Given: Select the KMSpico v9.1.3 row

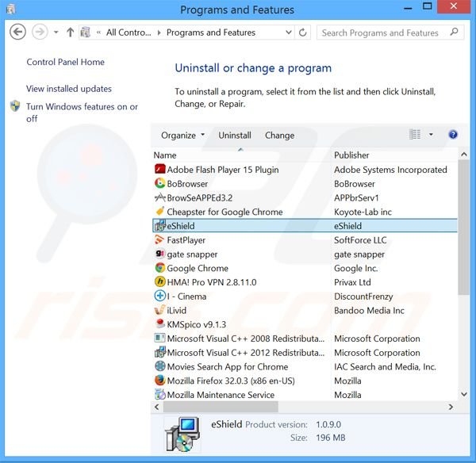Looking at the screenshot, I should pos(305,324).
